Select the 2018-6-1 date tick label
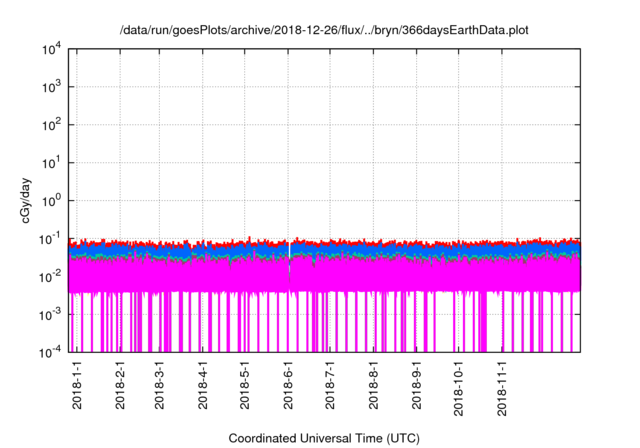Viewport: 640px width, 448px height. [288, 386]
